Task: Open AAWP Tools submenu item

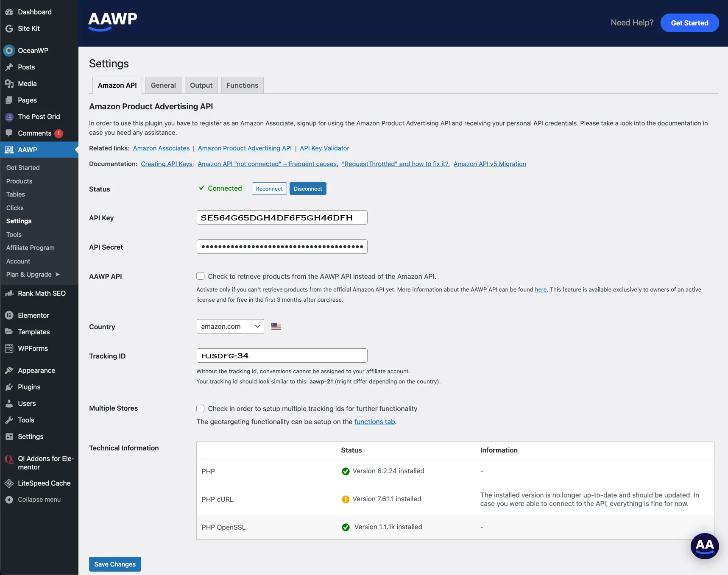Action: coord(14,235)
